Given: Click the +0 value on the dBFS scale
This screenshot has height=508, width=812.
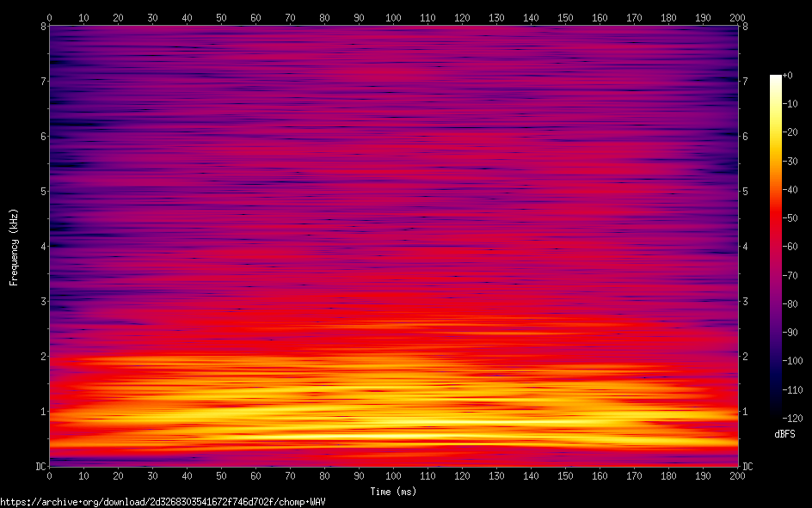Looking at the screenshot, I should (x=788, y=76).
